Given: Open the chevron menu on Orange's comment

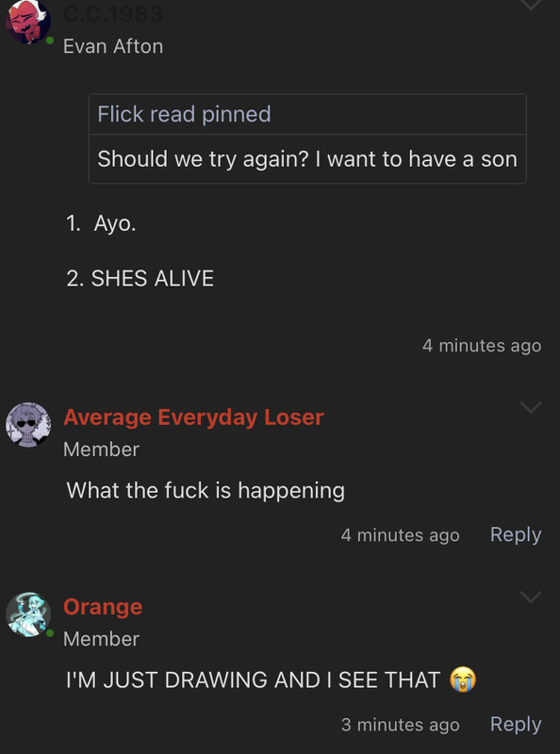Looking at the screenshot, I should [x=531, y=597].
